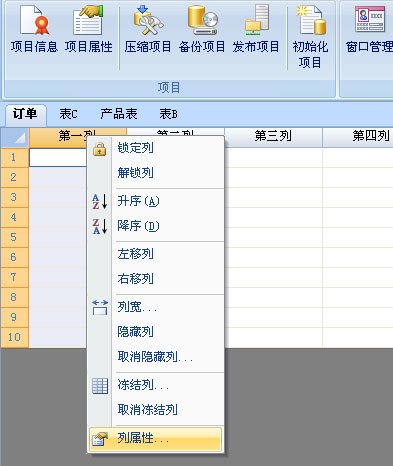Select 冻结列... menu entry
This screenshot has height=466, width=393.
[156, 385]
